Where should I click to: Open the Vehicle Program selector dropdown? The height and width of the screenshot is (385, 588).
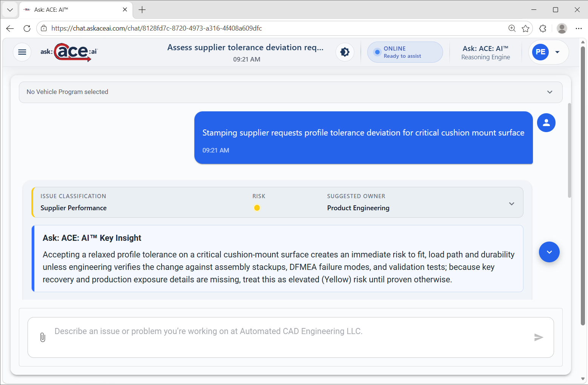[x=291, y=92]
